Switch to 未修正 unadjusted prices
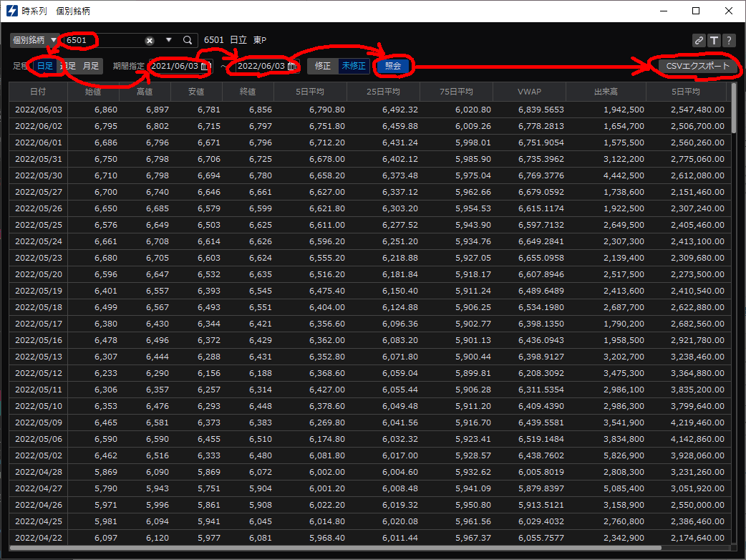The height and width of the screenshot is (560, 746). point(354,66)
